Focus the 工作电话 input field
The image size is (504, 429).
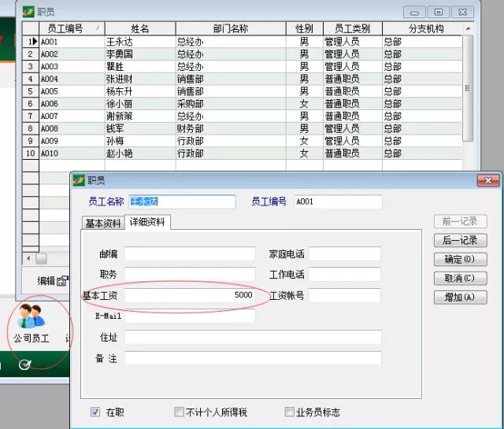(x=345, y=274)
